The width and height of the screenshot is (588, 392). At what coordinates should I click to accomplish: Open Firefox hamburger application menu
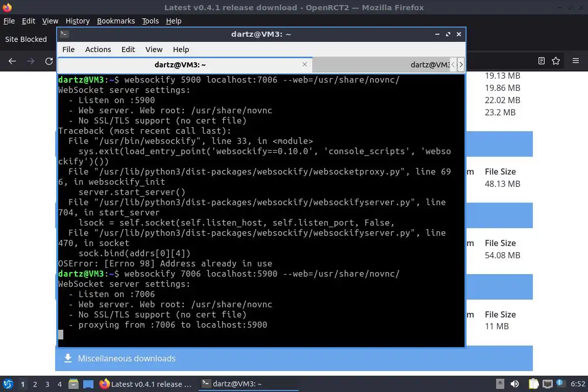point(576,61)
